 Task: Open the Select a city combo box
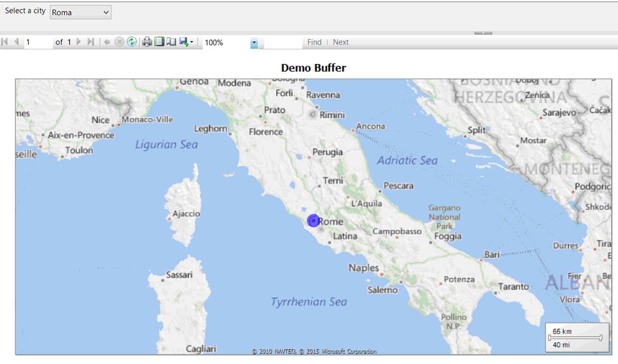coord(80,12)
